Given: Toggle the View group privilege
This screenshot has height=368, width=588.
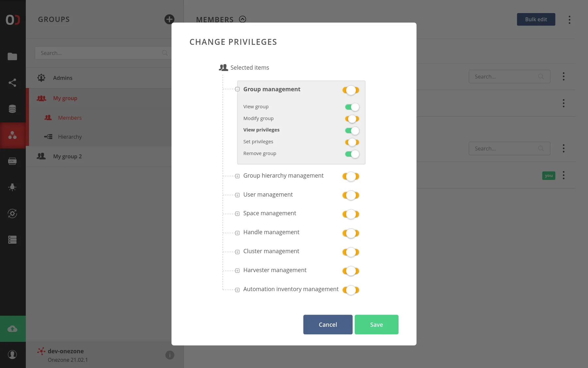Looking at the screenshot, I should coord(352,107).
